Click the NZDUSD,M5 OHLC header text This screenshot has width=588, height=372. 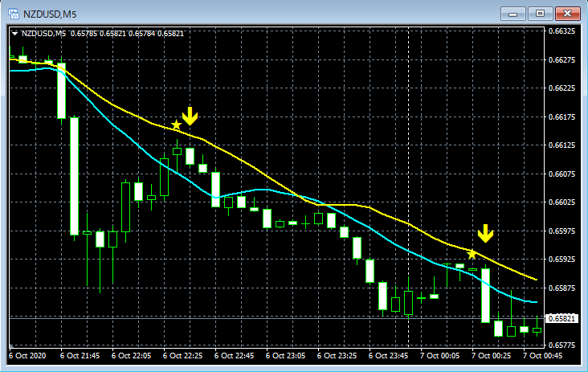(102, 34)
